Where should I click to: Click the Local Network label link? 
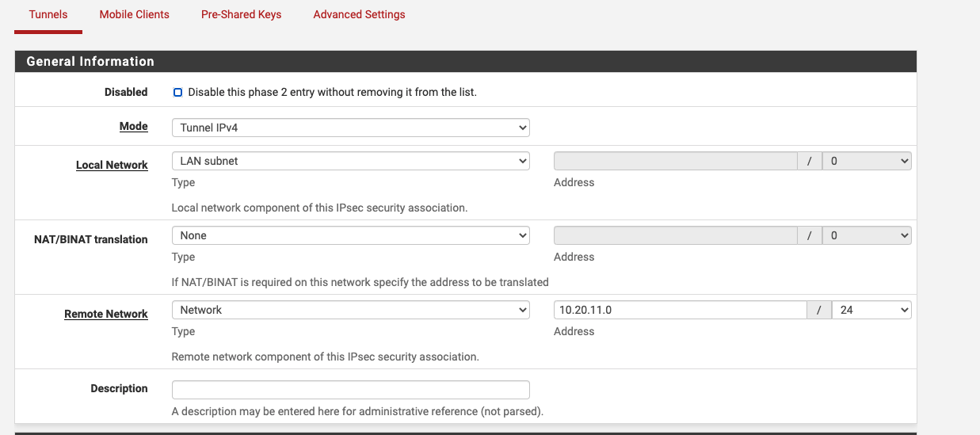click(112, 165)
